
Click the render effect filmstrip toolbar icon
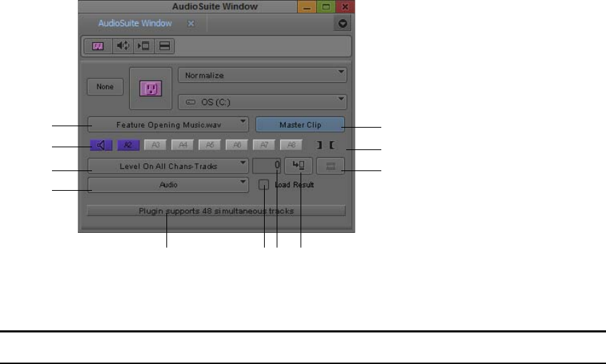[144, 46]
